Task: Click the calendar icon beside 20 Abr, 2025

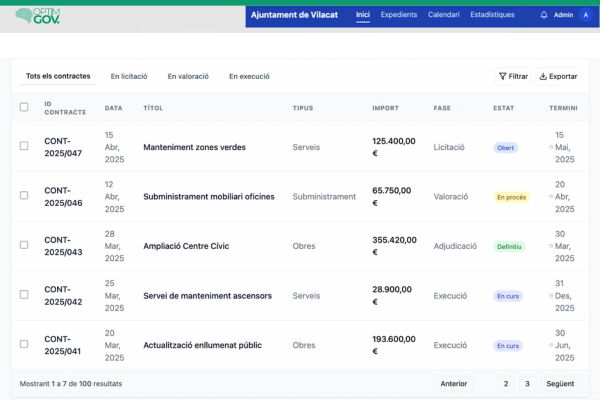Action: click(551, 197)
